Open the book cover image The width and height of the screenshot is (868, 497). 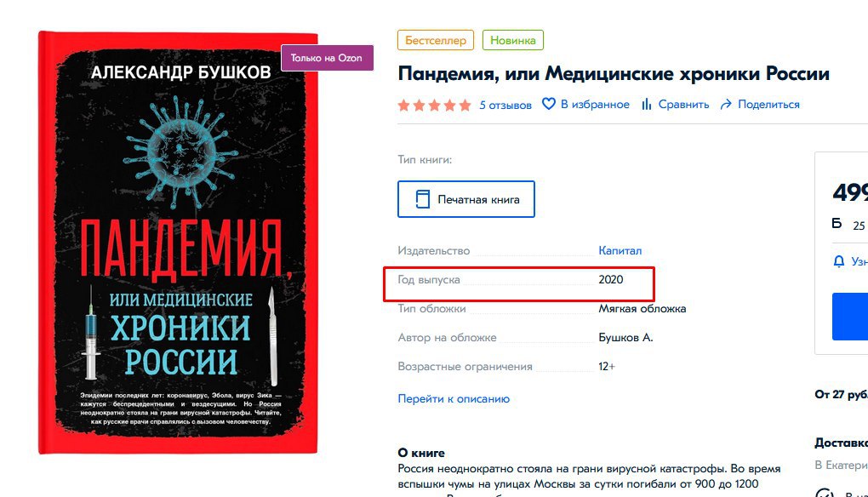coord(178,243)
